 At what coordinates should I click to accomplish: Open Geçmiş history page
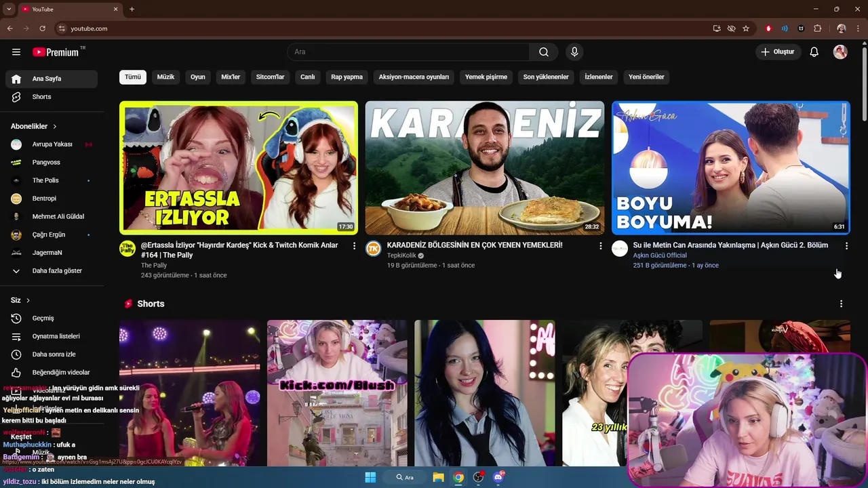pos(52,319)
